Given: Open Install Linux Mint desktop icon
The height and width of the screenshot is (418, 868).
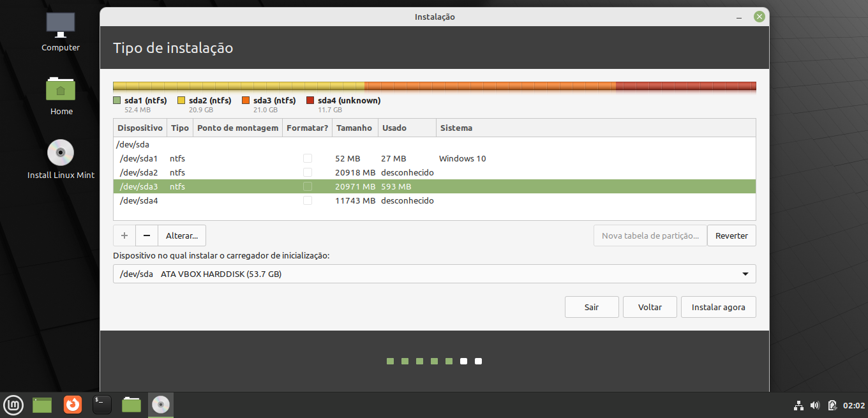Looking at the screenshot, I should [61, 153].
